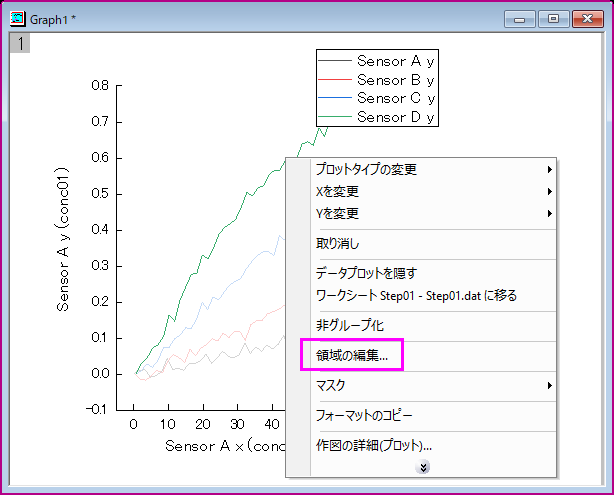This screenshot has width=614, height=495.
Task: Go to ワークシート Step01 - Step01.dat に移る
Action: point(421,295)
